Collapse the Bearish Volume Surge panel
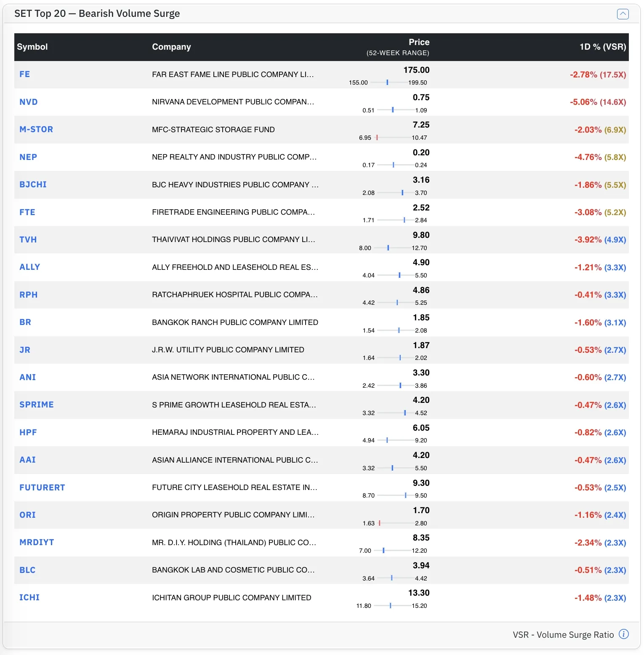 [x=623, y=14]
